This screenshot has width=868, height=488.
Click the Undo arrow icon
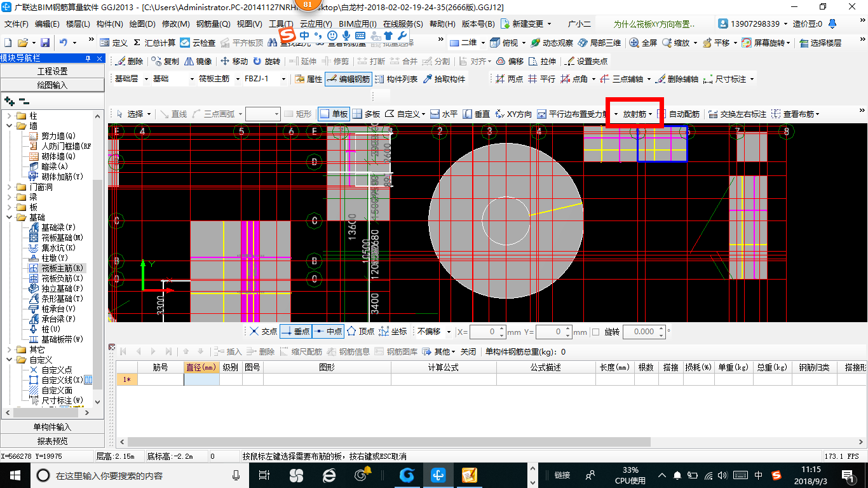tap(64, 43)
